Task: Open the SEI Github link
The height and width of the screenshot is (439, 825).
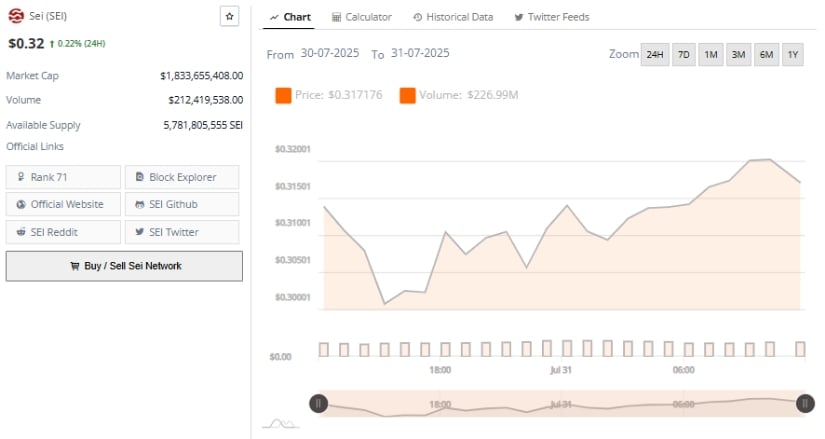Action: click(x=182, y=204)
